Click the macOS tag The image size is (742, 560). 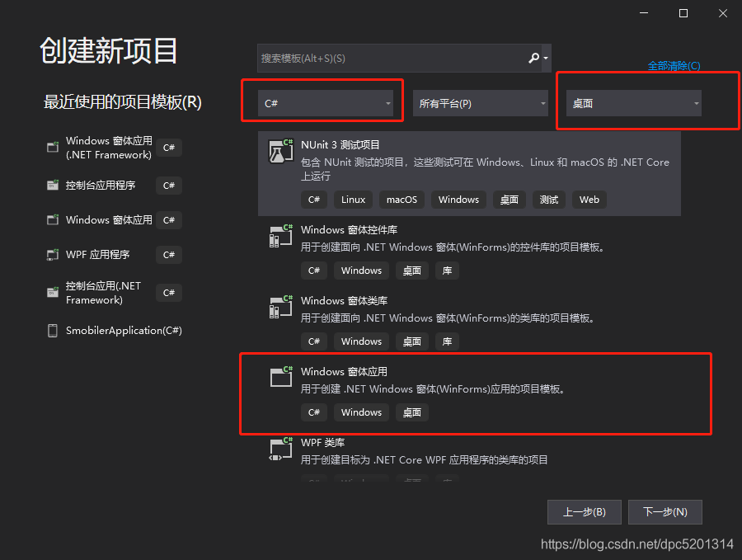click(x=402, y=200)
